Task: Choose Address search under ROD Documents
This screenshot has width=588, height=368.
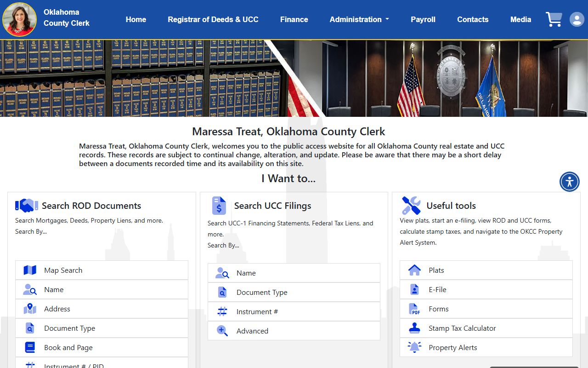Action: [x=102, y=309]
